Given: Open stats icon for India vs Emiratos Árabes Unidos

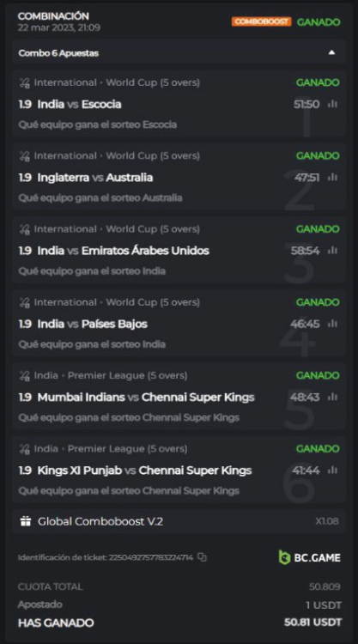Looking at the screenshot, I should tap(332, 250).
